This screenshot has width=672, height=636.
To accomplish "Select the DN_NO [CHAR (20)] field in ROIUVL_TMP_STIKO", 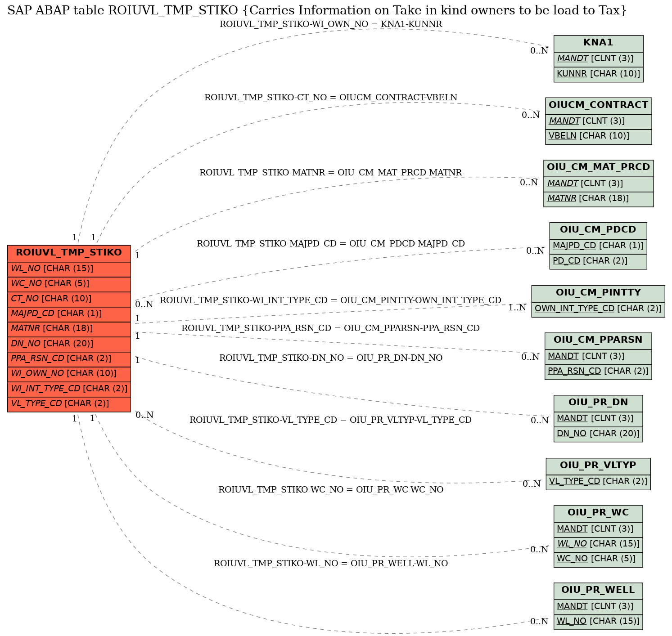I will point(69,344).
